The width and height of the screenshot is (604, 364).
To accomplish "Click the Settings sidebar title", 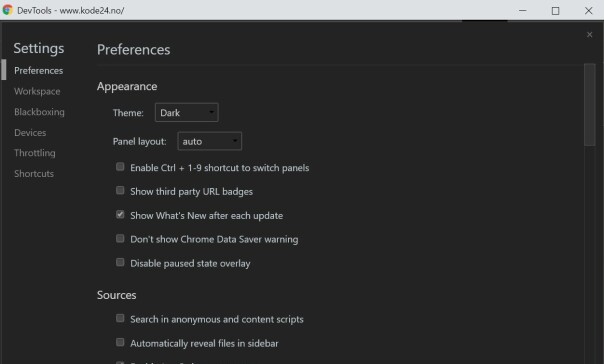I will [x=39, y=49].
